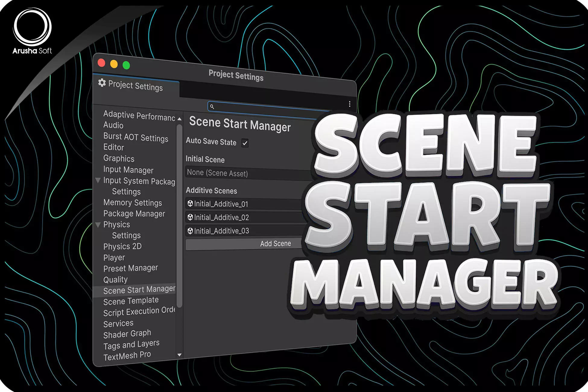
Task: Open the Player settings
Action: click(114, 258)
